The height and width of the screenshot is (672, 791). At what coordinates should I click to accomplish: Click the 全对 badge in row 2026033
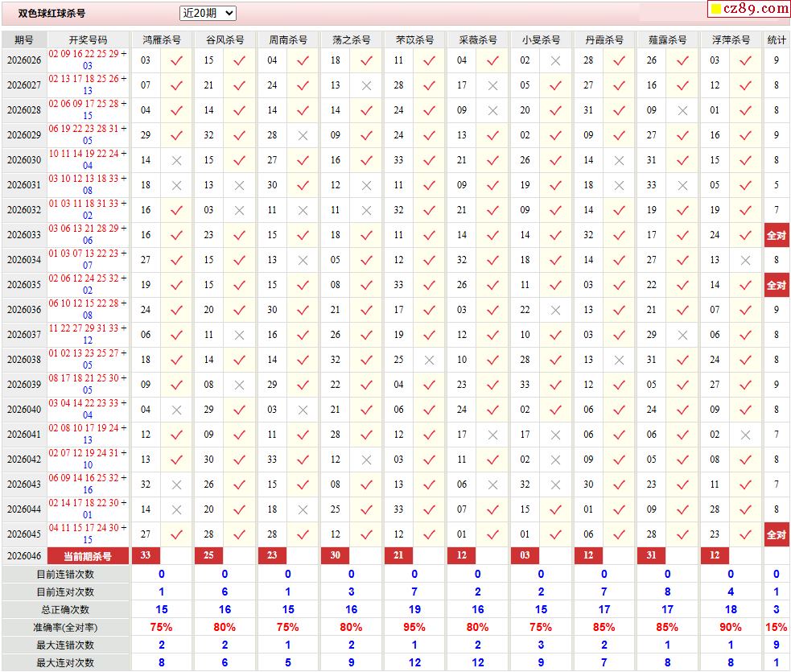[x=776, y=235]
